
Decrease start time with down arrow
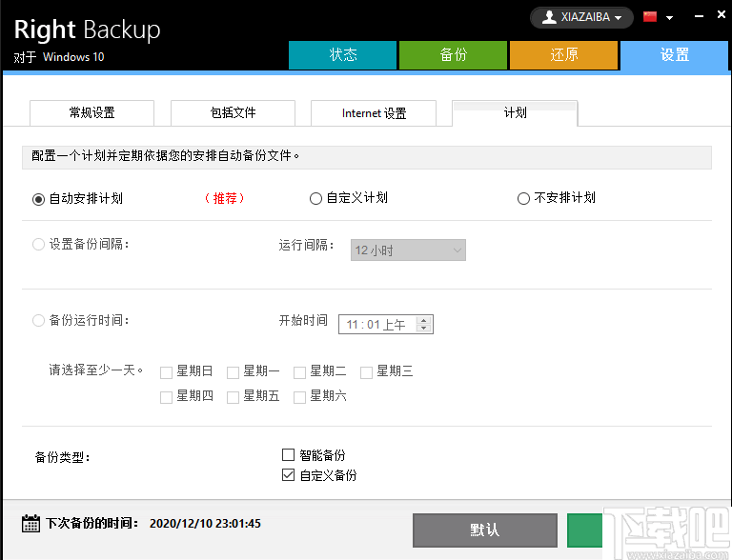[423, 328]
